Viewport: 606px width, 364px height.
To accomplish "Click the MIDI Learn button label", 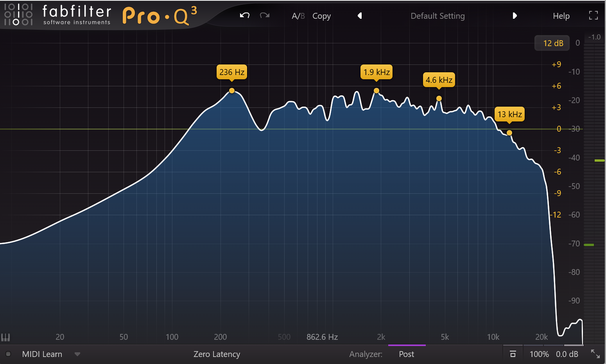I will (x=42, y=354).
